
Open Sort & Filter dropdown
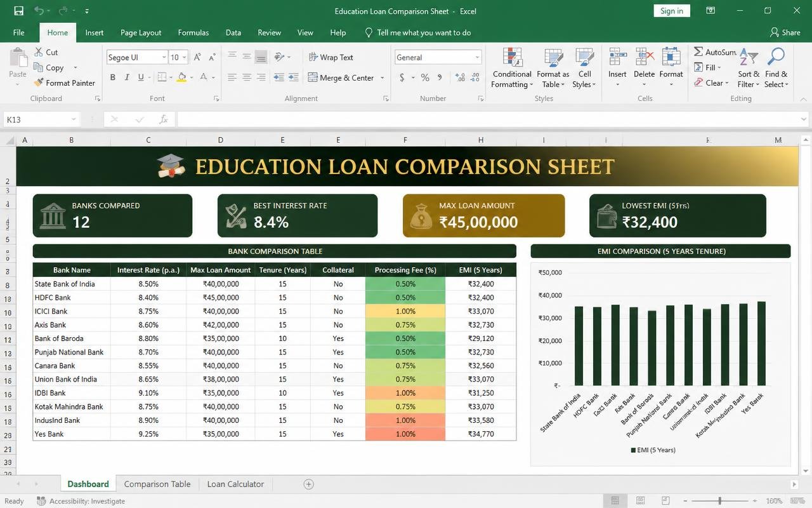(749, 68)
